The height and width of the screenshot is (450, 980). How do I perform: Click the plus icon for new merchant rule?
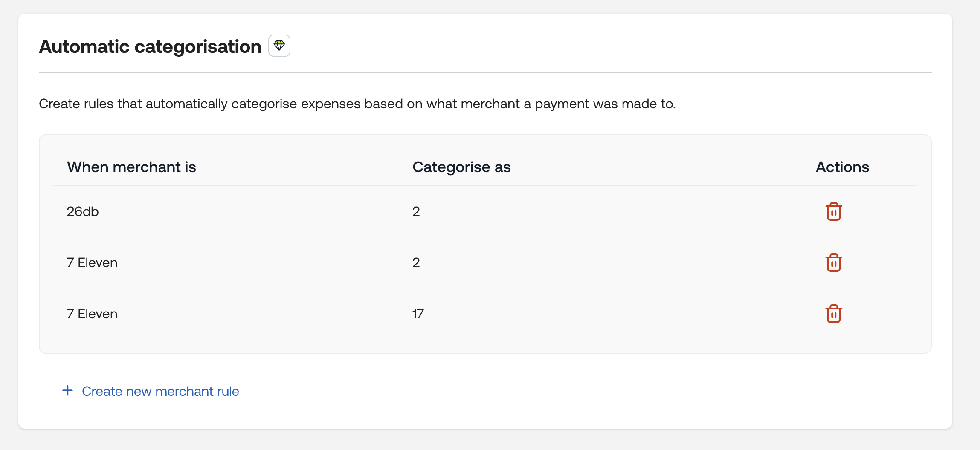tap(67, 391)
